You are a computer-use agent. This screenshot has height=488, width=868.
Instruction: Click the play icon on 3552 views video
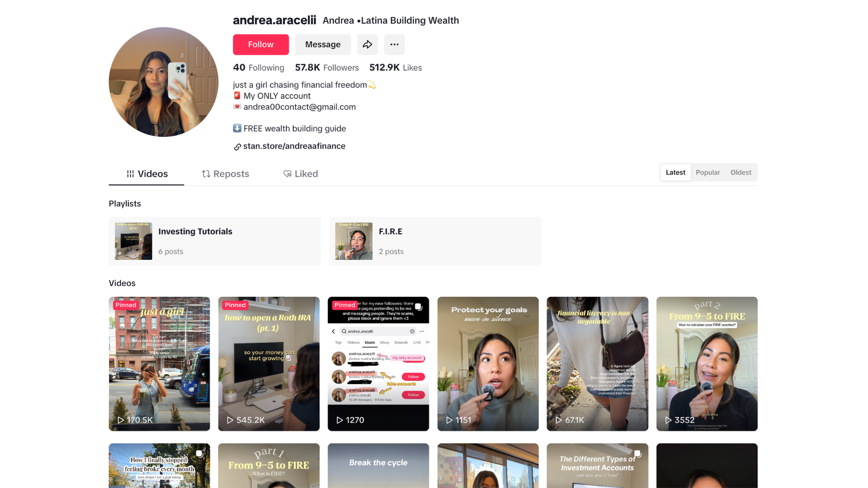point(668,420)
